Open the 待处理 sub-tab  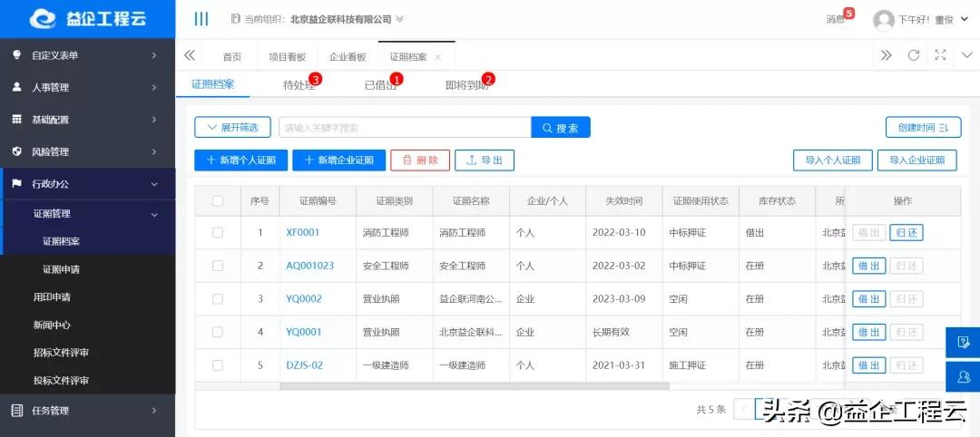(x=299, y=85)
